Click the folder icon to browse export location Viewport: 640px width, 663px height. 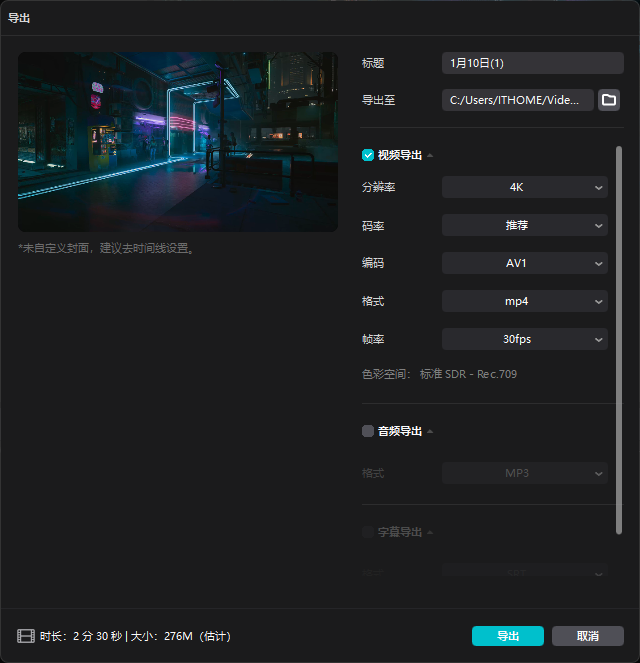click(609, 100)
